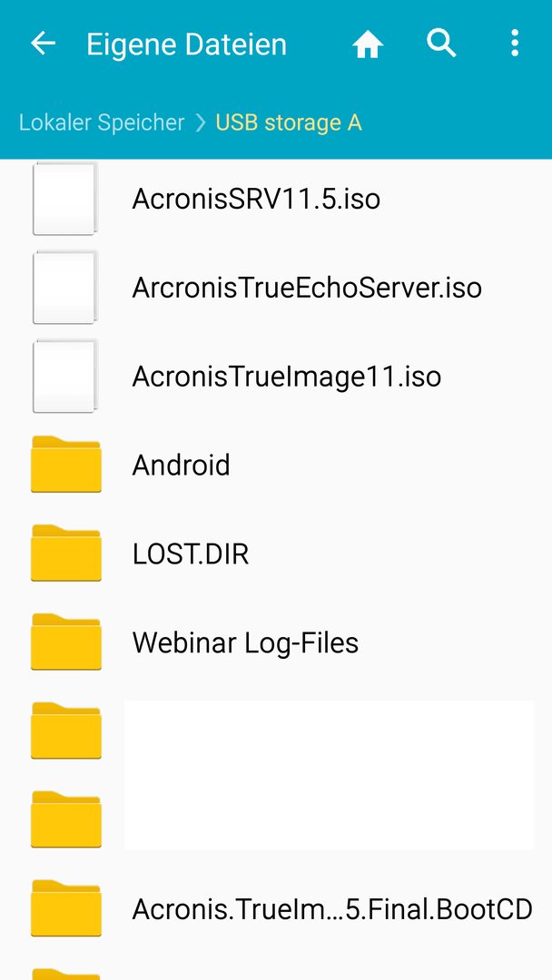This screenshot has height=980, width=552.
Task: Open search with the magnifier icon
Action: [x=441, y=44]
